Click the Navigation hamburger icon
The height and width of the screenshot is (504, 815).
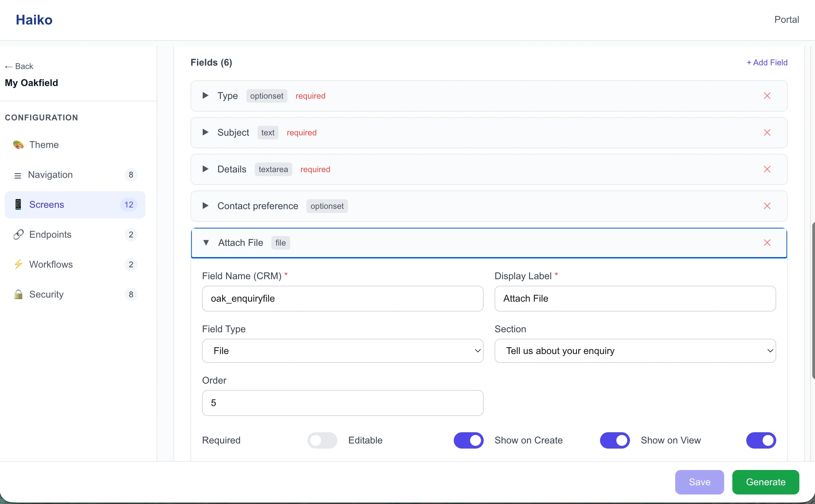tap(18, 175)
